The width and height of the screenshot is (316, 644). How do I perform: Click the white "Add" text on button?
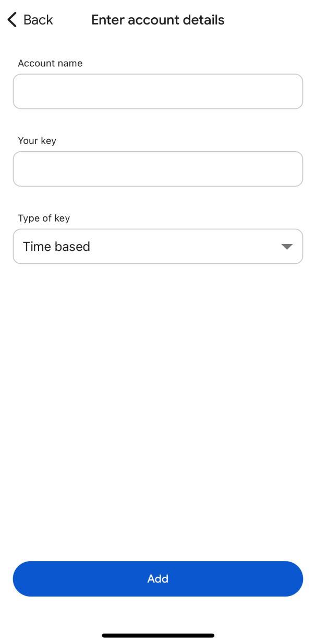coord(158,579)
